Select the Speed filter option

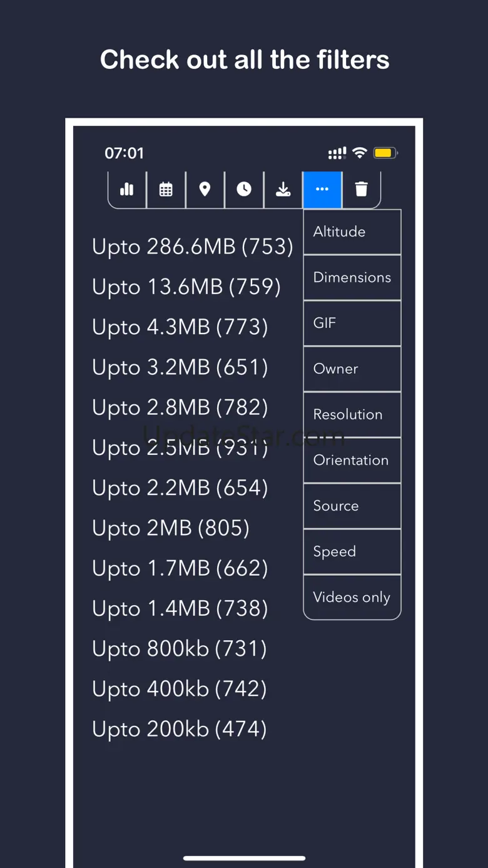click(352, 552)
